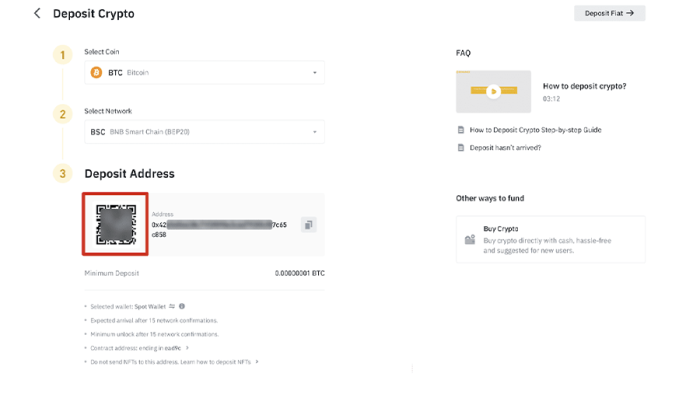The height and width of the screenshot is (409, 700).
Task: Click the back arrow beside Deposit Crypto
Action: (x=38, y=14)
